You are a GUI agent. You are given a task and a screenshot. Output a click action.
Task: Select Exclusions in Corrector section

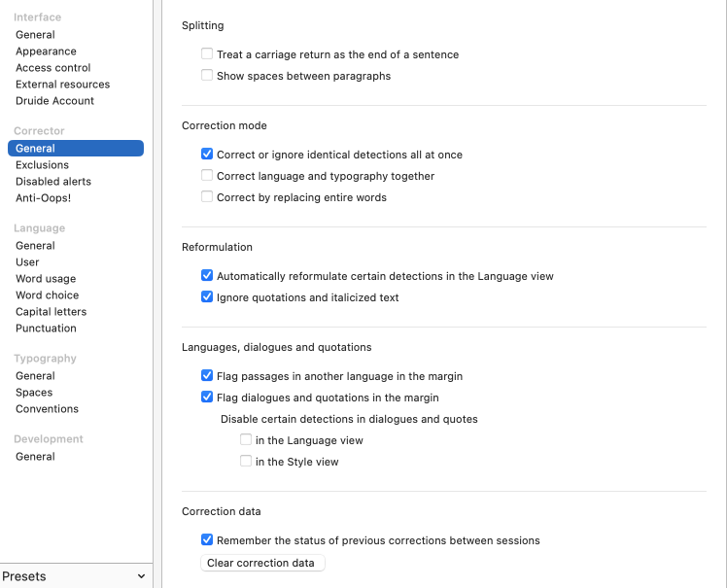[x=42, y=165]
